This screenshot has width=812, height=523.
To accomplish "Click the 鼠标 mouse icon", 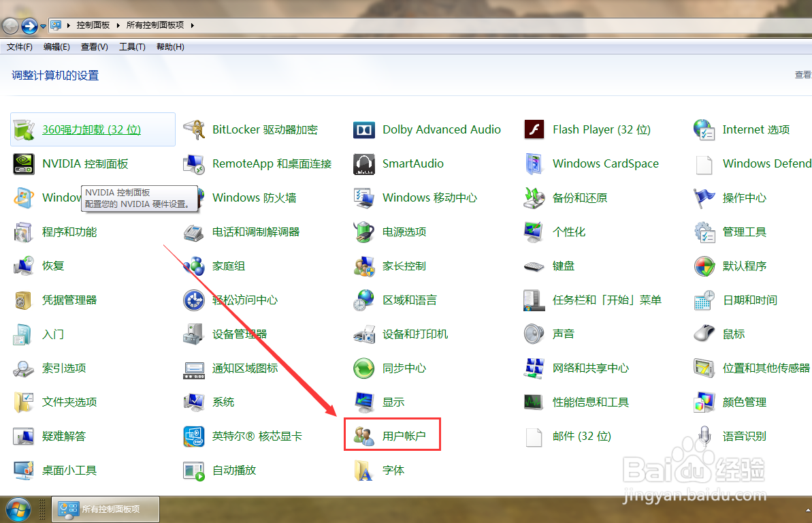I will pos(704,334).
